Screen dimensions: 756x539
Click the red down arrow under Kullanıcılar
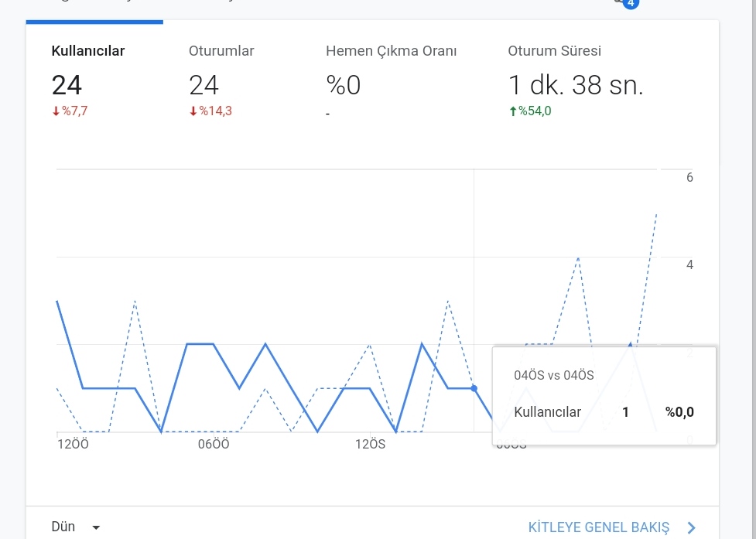coord(56,111)
